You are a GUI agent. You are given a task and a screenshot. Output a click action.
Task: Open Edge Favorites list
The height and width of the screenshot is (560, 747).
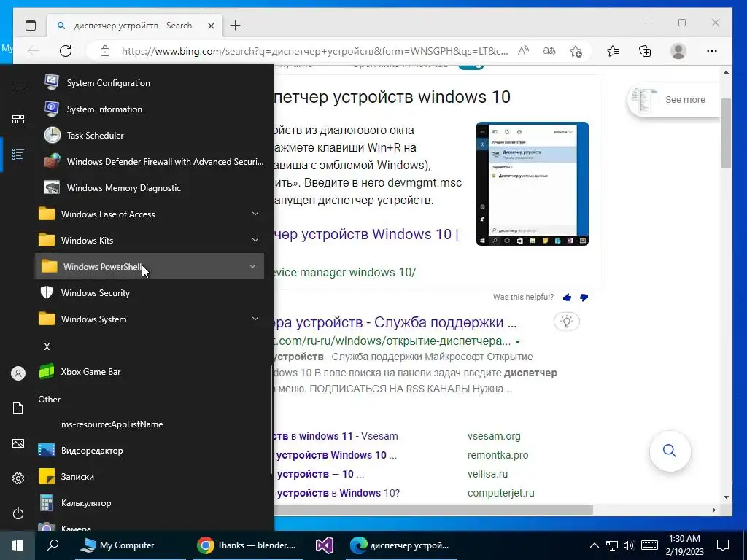coord(613,51)
